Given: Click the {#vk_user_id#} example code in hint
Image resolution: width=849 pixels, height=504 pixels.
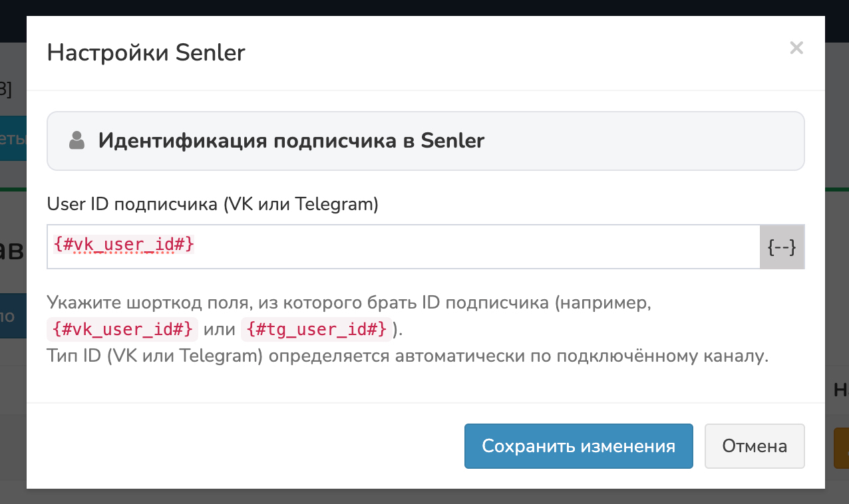Looking at the screenshot, I should point(123,328).
